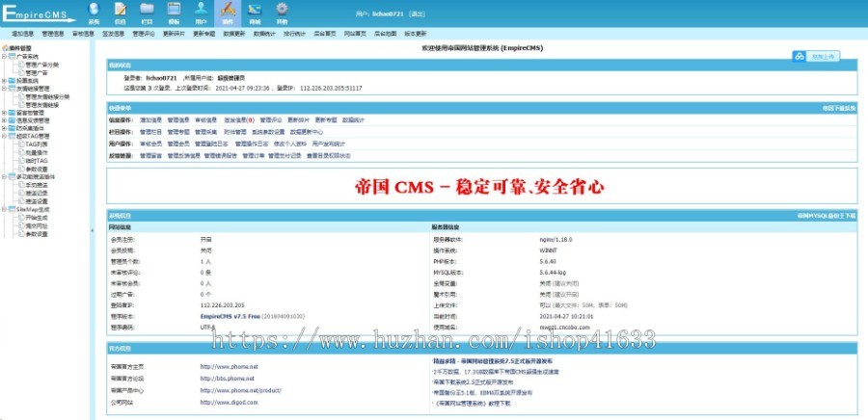The height and width of the screenshot is (420, 868).
Task: Open 管理广告分类 in the sidebar tree
Action: pos(42,65)
